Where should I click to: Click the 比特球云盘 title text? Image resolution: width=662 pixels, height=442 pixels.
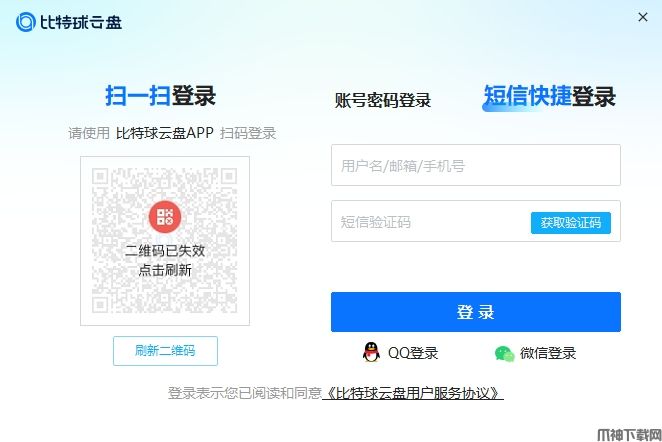pyautogui.click(x=81, y=22)
